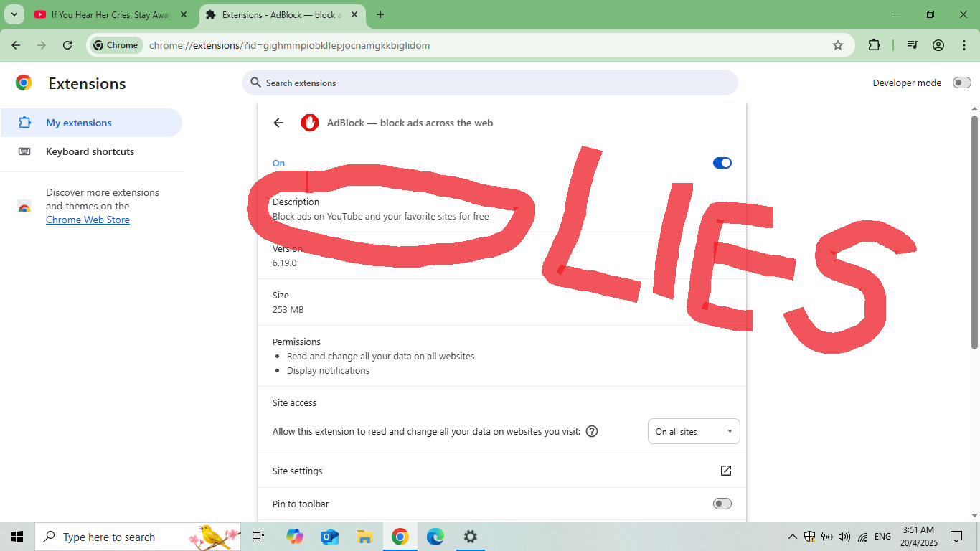Image resolution: width=980 pixels, height=551 pixels.
Task: Open Site settings external link icon
Action: [726, 471]
